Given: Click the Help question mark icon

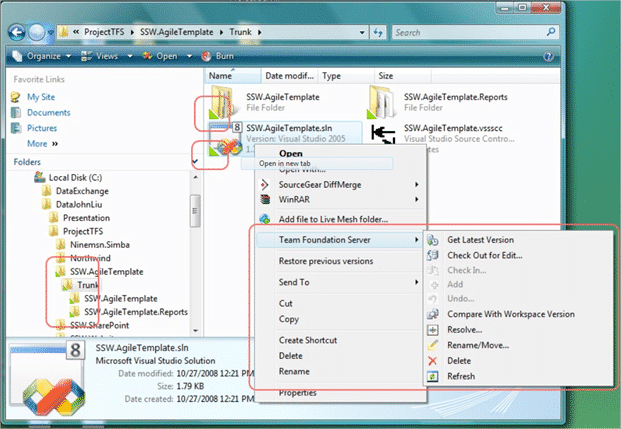Looking at the screenshot, I should coord(549,56).
